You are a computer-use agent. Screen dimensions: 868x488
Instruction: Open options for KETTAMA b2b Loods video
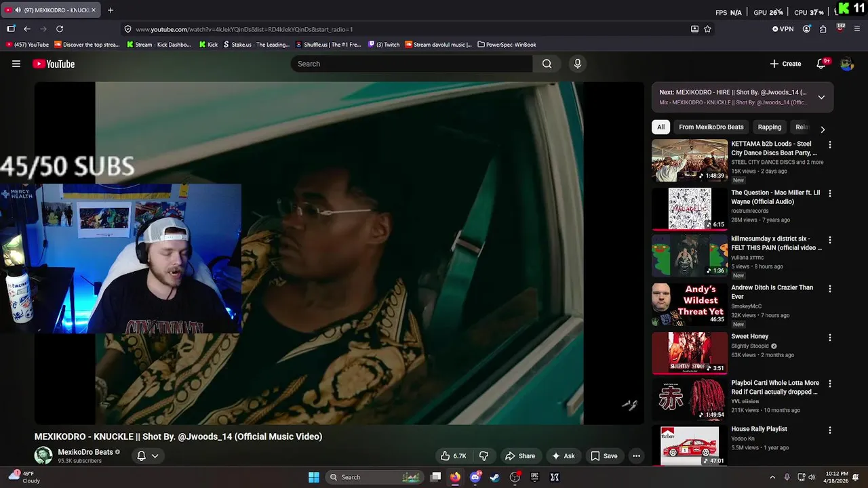click(829, 144)
